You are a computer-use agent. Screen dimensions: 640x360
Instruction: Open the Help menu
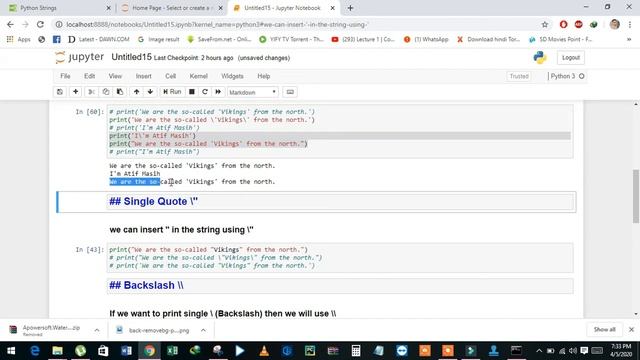coord(264,76)
